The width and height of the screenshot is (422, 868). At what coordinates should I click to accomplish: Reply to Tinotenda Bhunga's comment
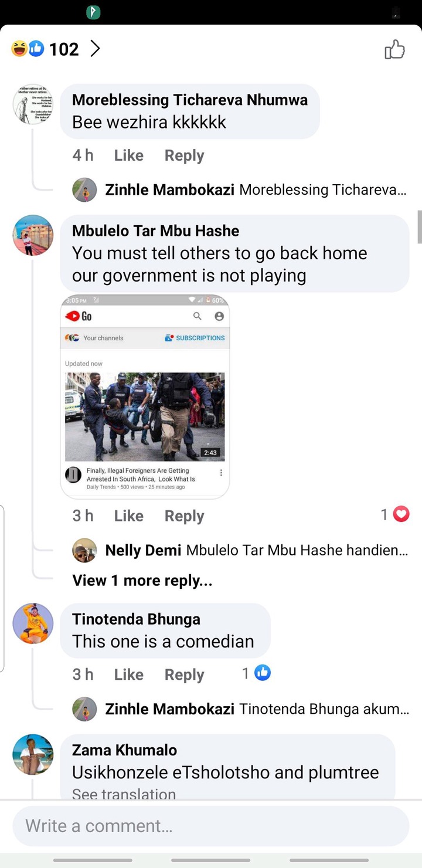point(184,675)
